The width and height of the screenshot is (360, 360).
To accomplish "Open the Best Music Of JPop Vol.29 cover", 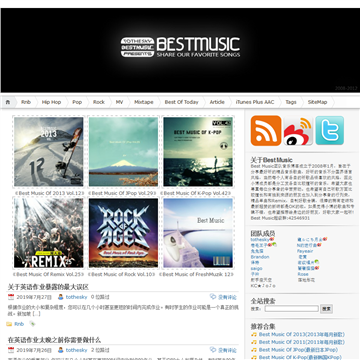I will (x=123, y=152).
